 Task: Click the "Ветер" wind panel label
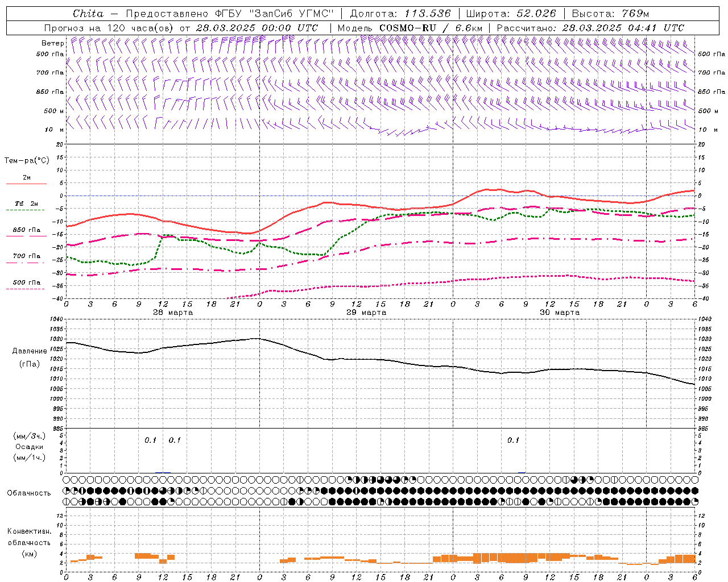pos(52,43)
